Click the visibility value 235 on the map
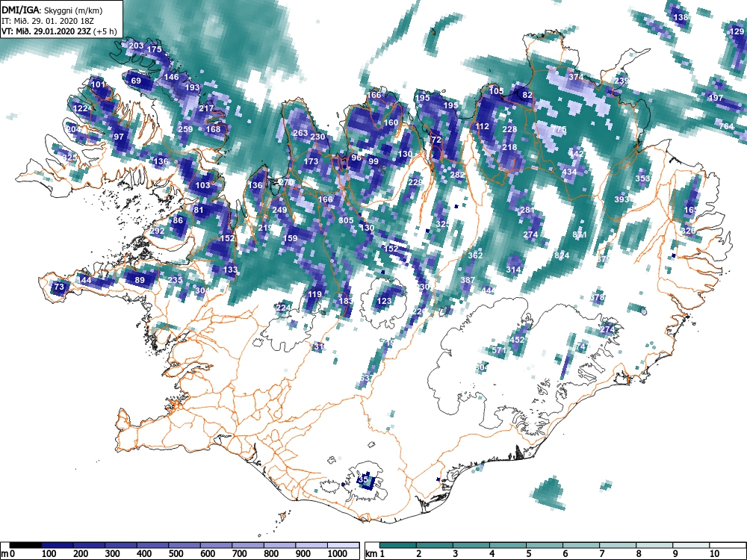This screenshot has width=747, height=560. (x=176, y=280)
